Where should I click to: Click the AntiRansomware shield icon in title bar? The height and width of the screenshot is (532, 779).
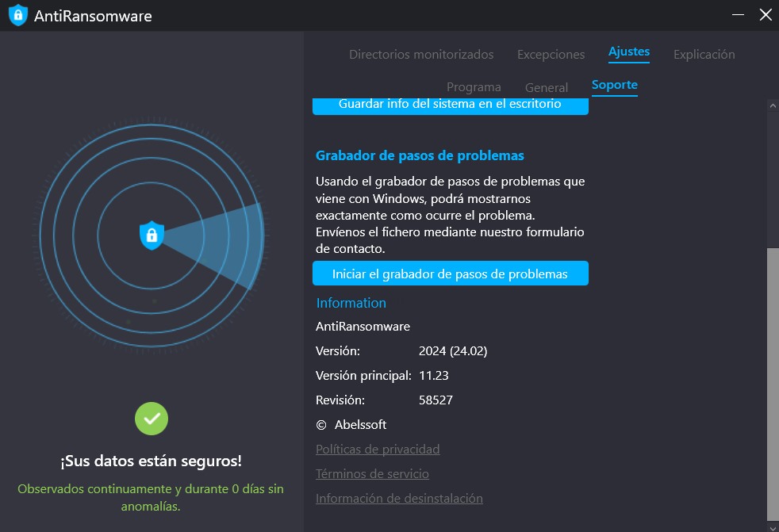17,14
